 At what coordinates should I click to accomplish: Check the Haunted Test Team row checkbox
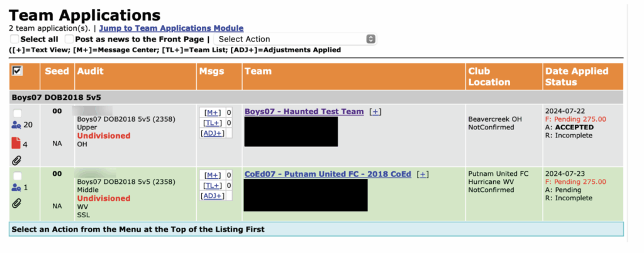click(17, 113)
